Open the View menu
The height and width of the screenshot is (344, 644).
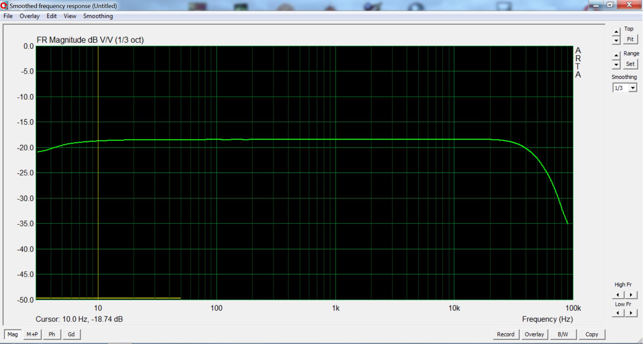[70, 16]
